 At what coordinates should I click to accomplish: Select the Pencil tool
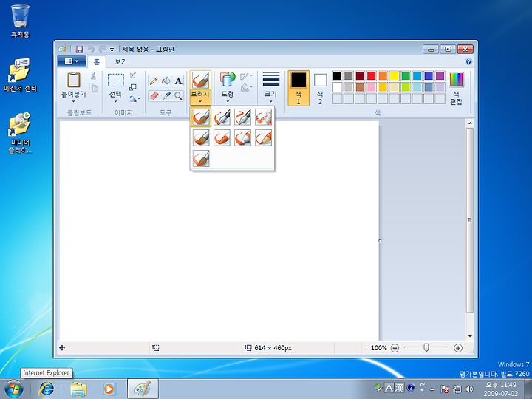(154, 81)
